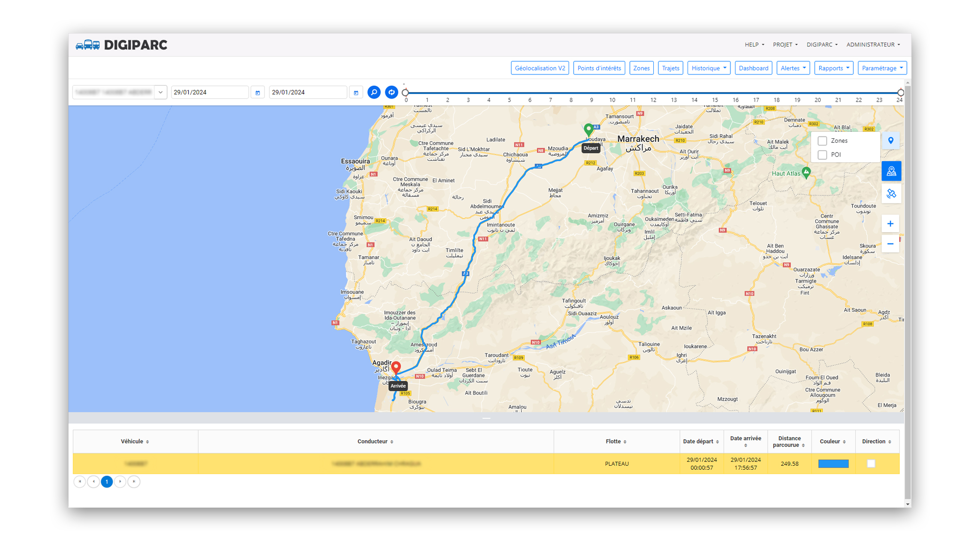Screen dimensions: 980x551
Task: Click the blue search magnifier button
Action: click(374, 92)
